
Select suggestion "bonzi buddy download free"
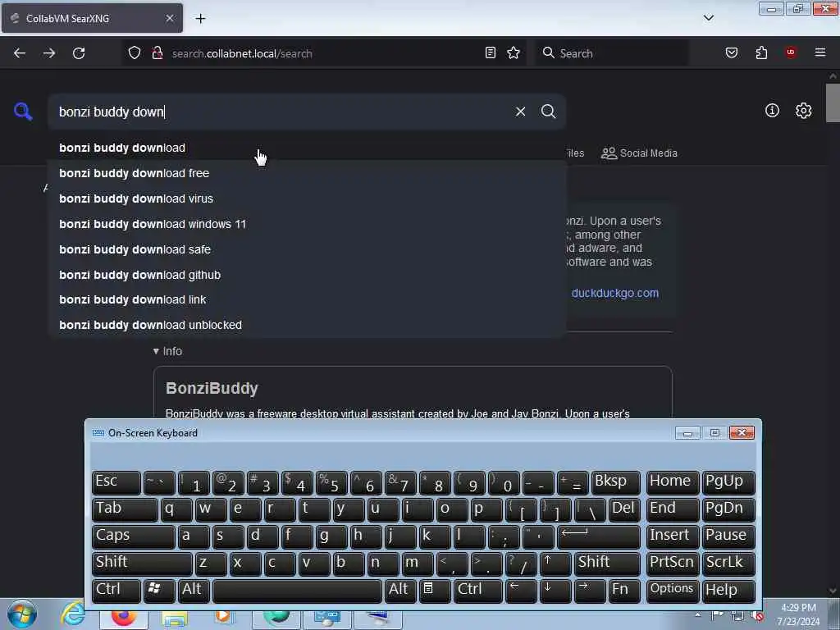pyautogui.click(x=307, y=173)
